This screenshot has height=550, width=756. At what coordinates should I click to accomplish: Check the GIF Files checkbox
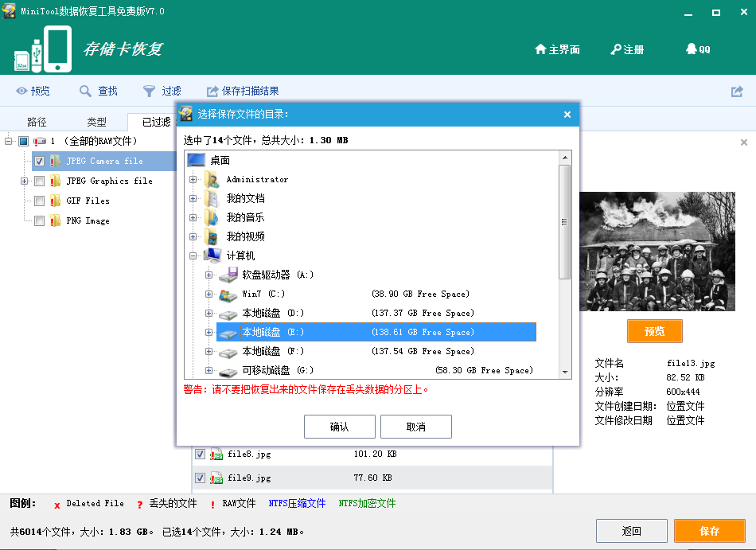coord(40,201)
